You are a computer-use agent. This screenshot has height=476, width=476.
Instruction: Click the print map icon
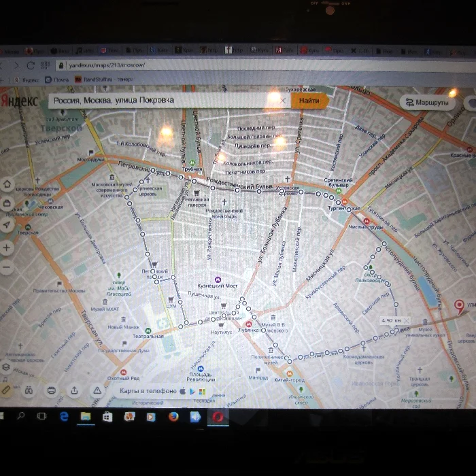51,390
